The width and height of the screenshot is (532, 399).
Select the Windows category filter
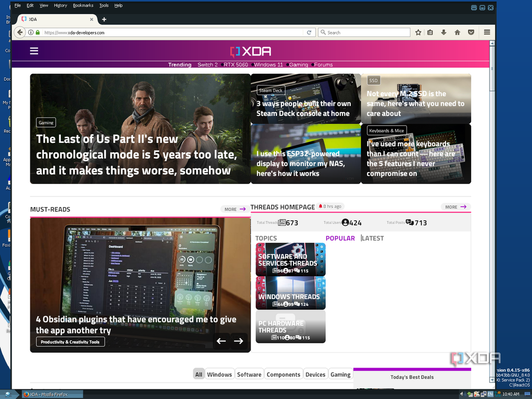pos(220,374)
